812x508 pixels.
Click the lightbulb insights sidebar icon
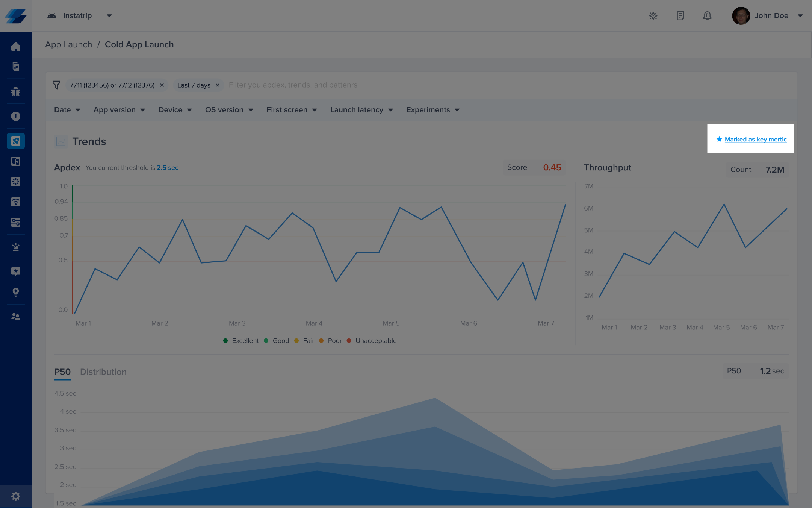pyautogui.click(x=15, y=292)
